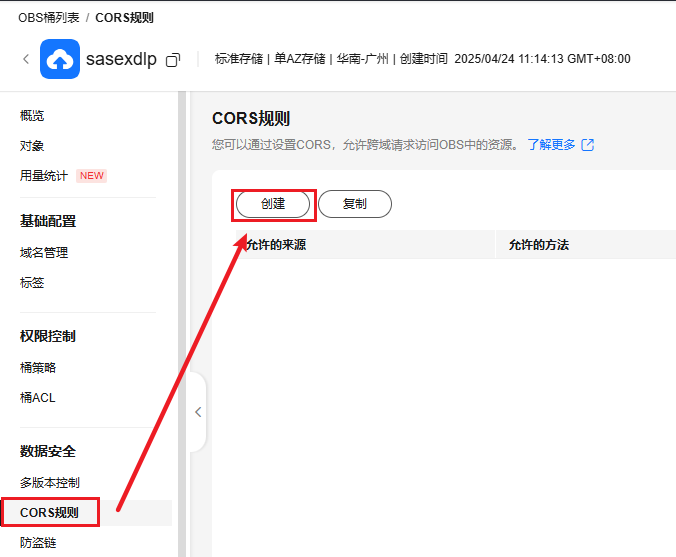Select 标签 in the sidebar
The width and height of the screenshot is (676, 557).
32,283
